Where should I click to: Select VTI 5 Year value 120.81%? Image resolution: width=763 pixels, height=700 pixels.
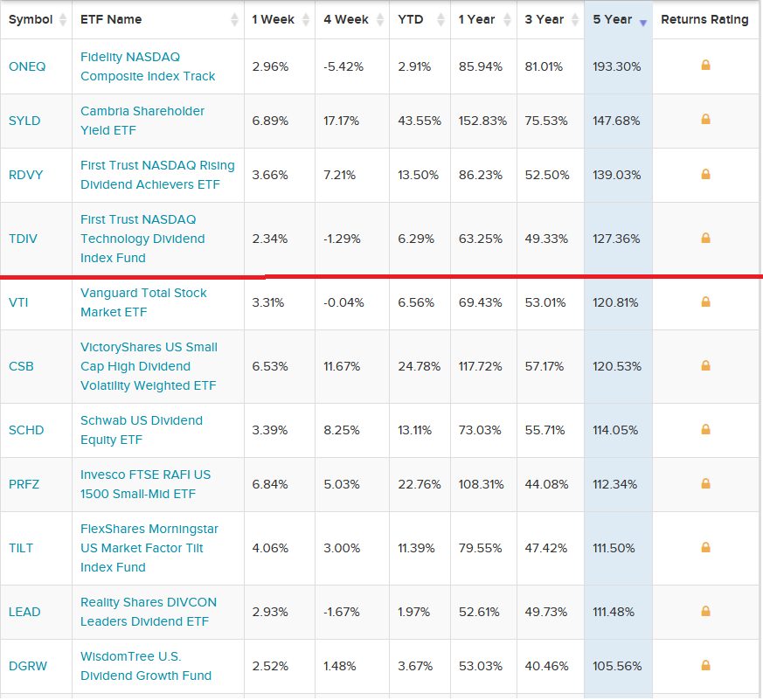615,302
